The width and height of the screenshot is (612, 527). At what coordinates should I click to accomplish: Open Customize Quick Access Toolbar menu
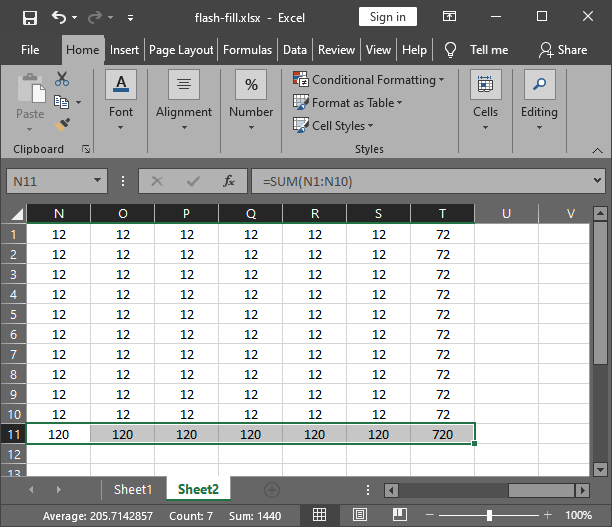coord(130,18)
